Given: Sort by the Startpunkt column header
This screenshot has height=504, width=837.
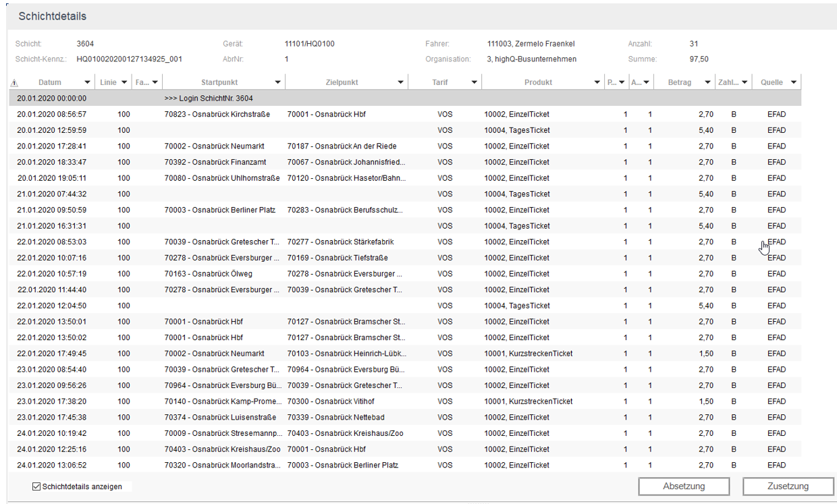Looking at the screenshot, I should [219, 82].
